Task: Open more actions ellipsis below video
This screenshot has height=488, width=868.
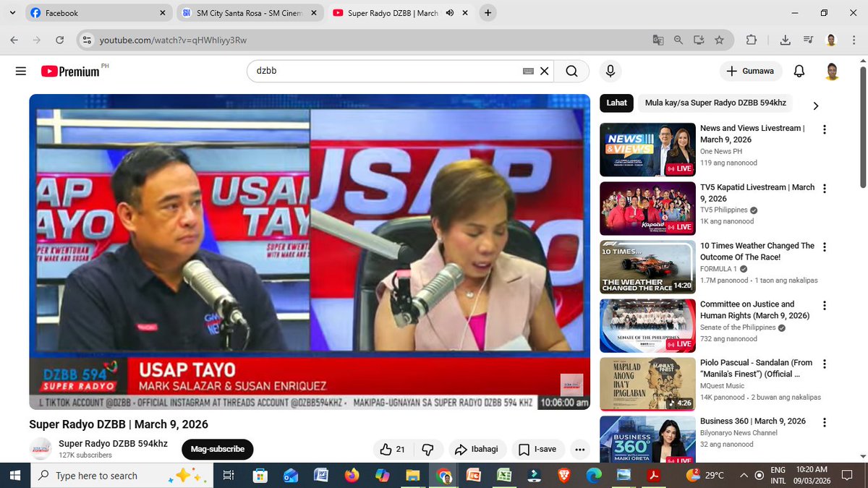Action: tap(579, 449)
